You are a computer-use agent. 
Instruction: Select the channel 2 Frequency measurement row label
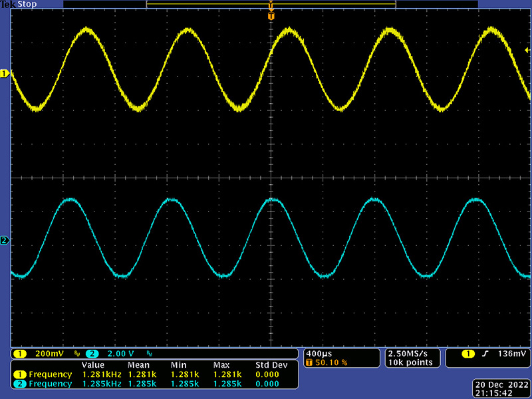tap(51, 384)
